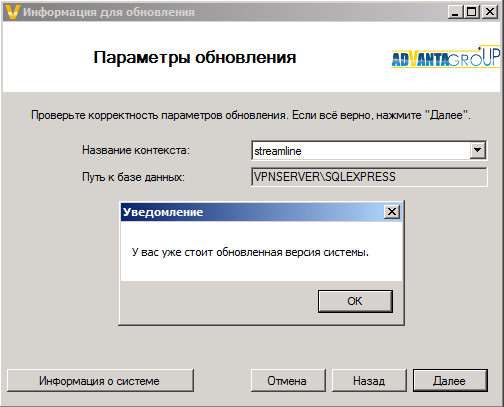Click the Параметры обновления heading
Image resolution: width=504 pixels, height=407 pixels.
pos(195,57)
